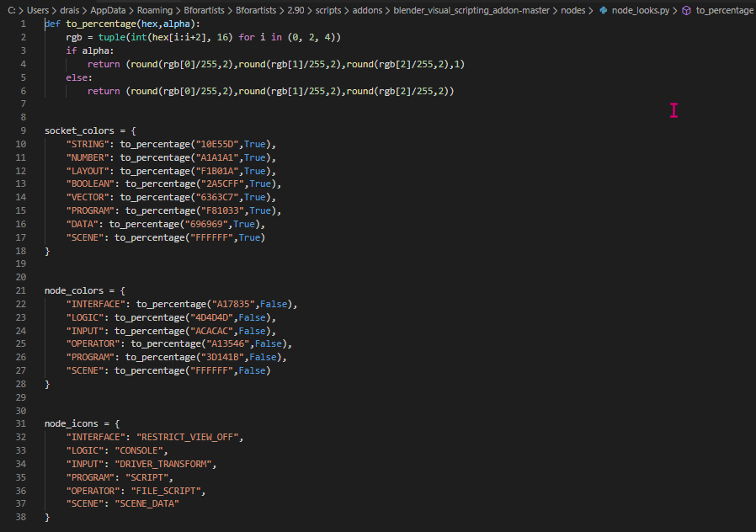Screen dimensions: 756x532
Task: Click hex value "10E55D"
Action: pos(216,144)
